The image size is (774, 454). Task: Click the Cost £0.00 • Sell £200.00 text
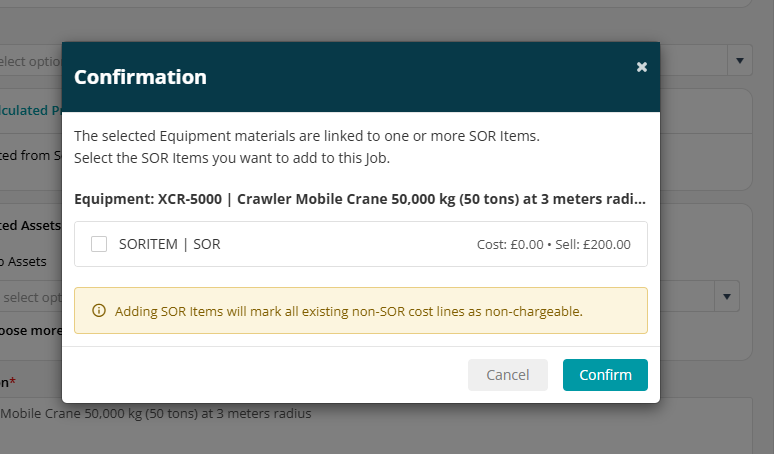(553, 244)
